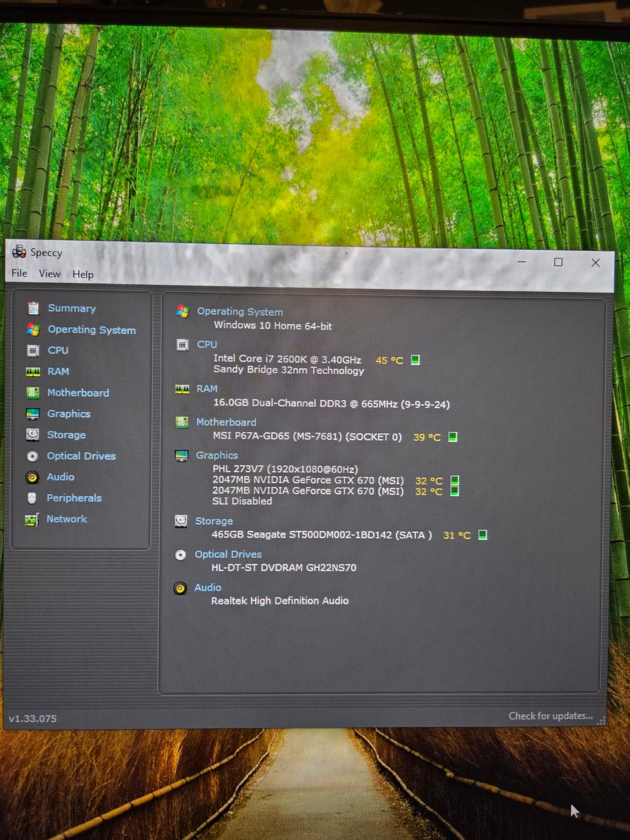
Task: Select Storage in the sidebar
Action: pos(66,434)
